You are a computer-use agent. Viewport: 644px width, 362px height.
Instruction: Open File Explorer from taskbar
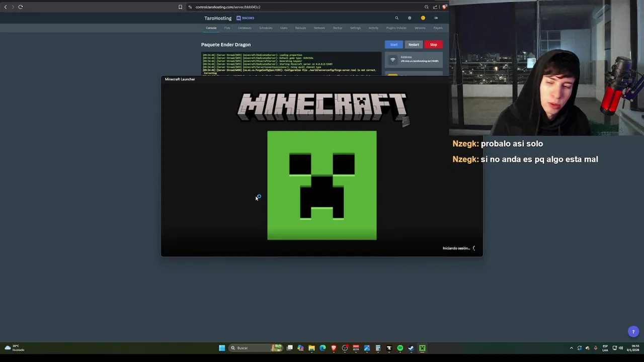[311, 348]
